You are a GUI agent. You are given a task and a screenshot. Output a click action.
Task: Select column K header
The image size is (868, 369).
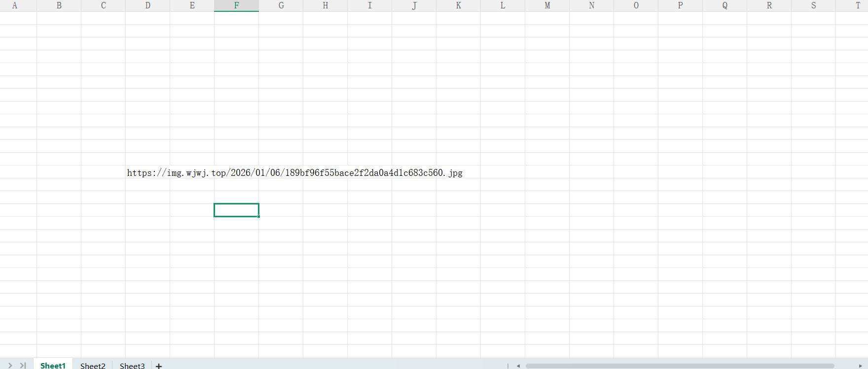pos(458,5)
